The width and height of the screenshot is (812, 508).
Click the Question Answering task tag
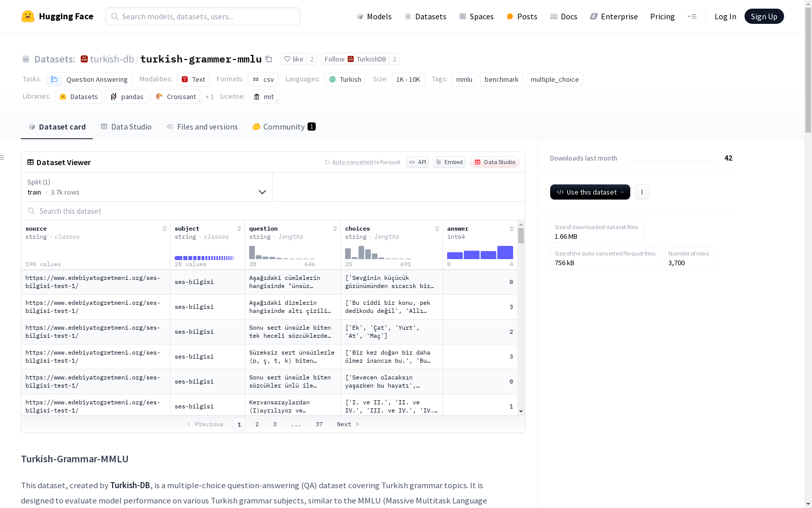click(89, 79)
